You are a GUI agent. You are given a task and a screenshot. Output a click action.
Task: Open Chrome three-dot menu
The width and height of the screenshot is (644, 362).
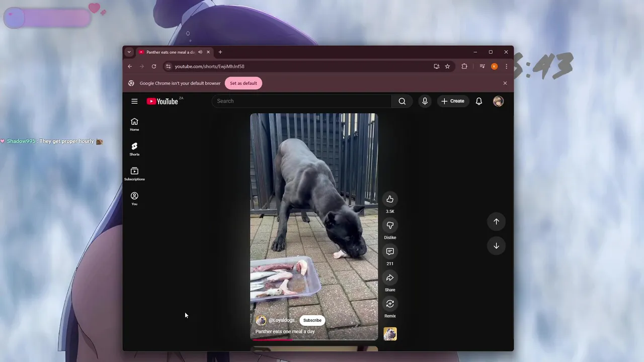click(506, 66)
